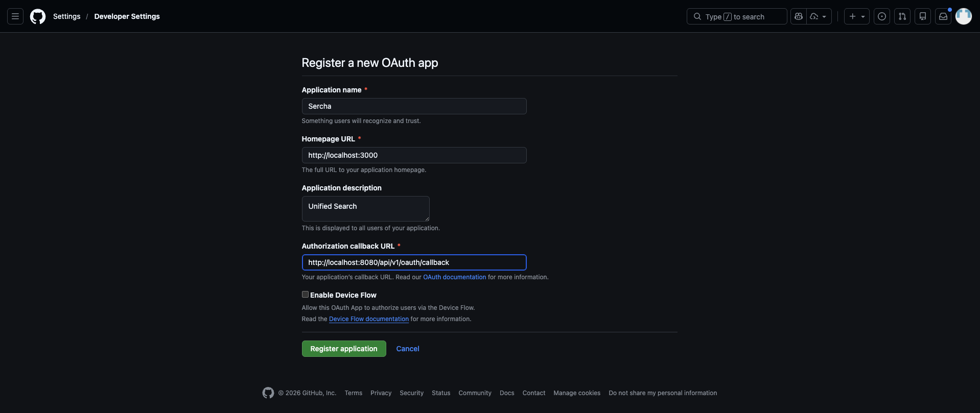Image resolution: width=980 pixels, height=413 pixels.
Task: Open the notifications inbox icon
Action: pyautogui.click(x=943, y=16)
